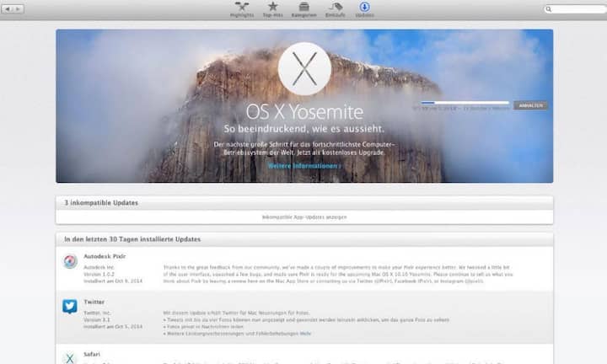Open the Kategorien tab
Screen dimensions: 607x364
[303, 9]
